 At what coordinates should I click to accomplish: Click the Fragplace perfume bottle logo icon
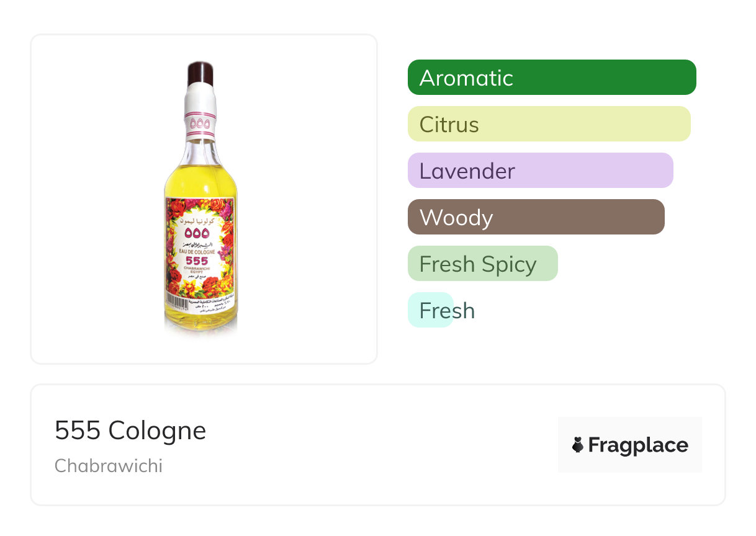pos(577,445)
